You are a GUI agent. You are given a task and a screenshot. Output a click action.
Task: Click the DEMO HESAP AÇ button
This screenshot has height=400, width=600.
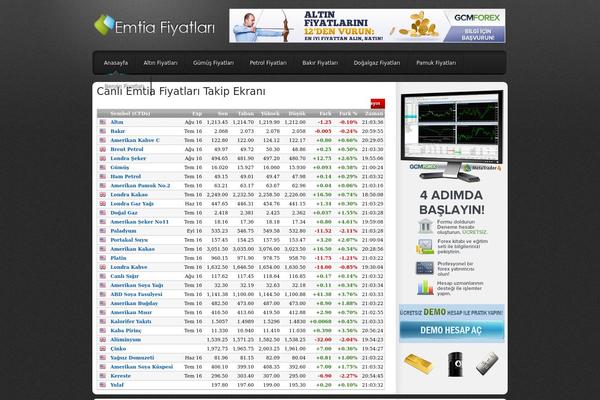(x=452, y=330)
